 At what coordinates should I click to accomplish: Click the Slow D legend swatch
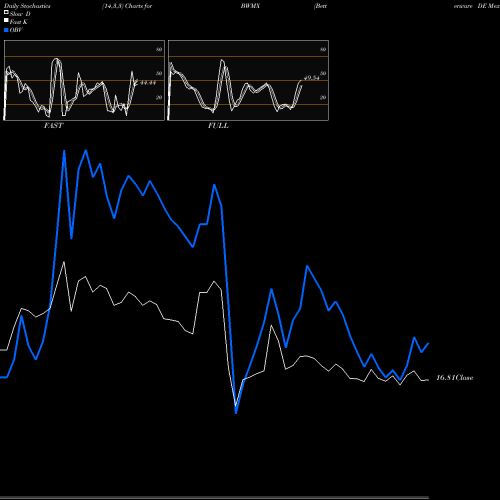pos(6,12)
